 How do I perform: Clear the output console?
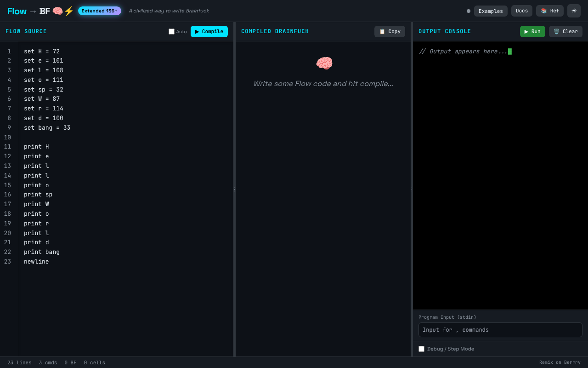[x=565, y=31]
